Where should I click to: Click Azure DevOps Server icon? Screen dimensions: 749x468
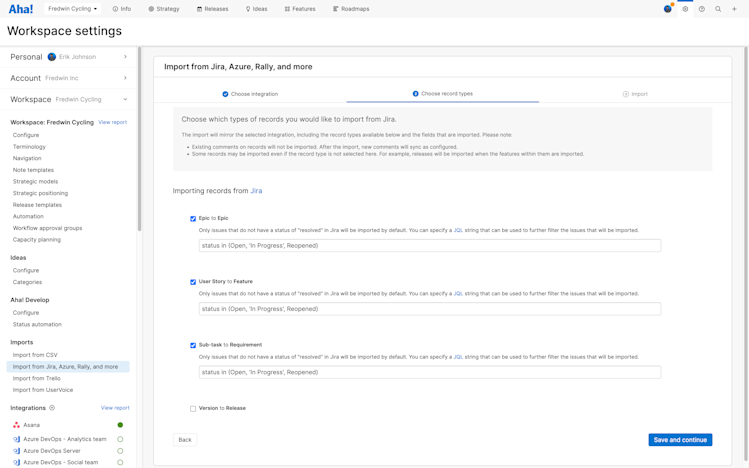[x=16, y=451]
